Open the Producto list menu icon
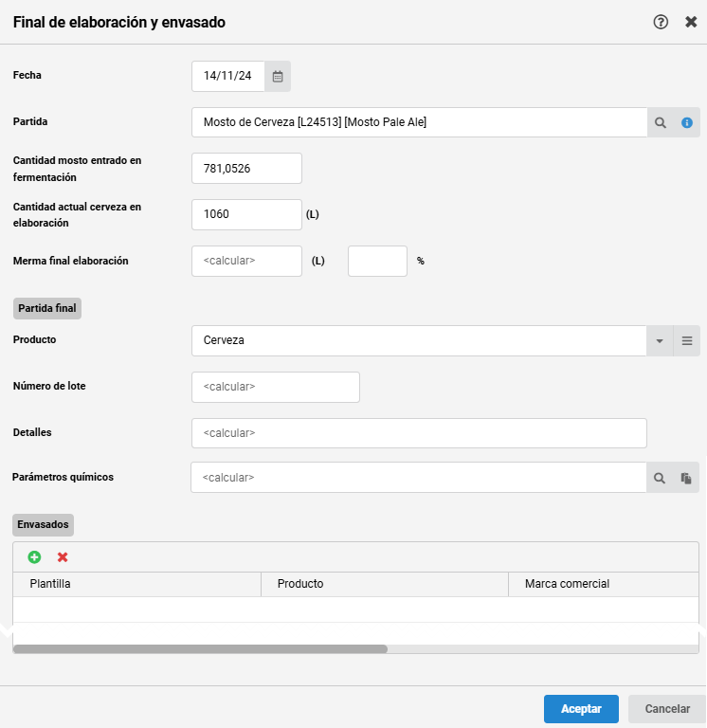The image size is (707, 728). click(687, 341)
